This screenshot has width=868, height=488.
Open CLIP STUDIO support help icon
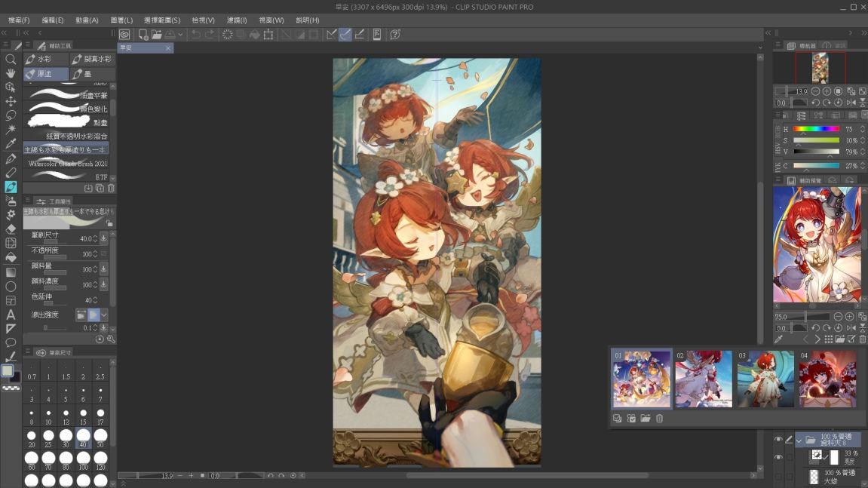tap(394, 35)
